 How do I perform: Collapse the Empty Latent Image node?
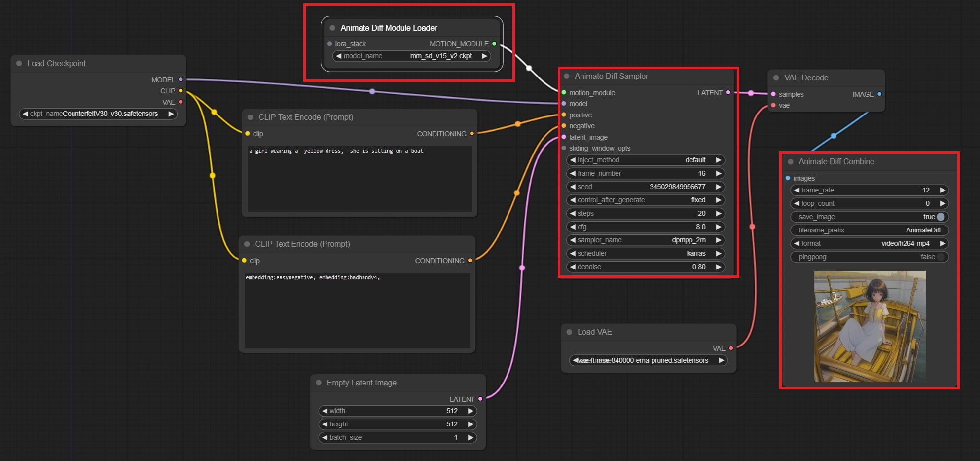coord(320,383)
